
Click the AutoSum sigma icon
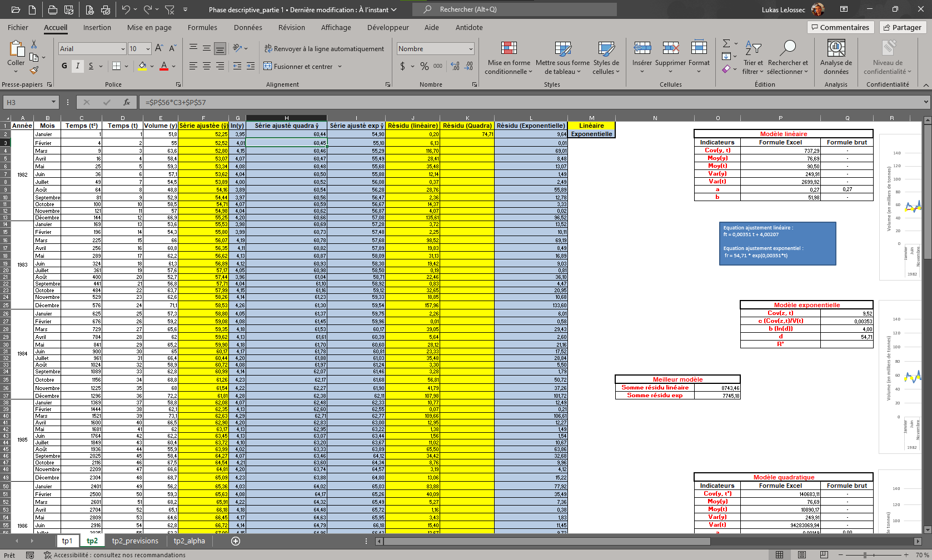coord(726,43)
